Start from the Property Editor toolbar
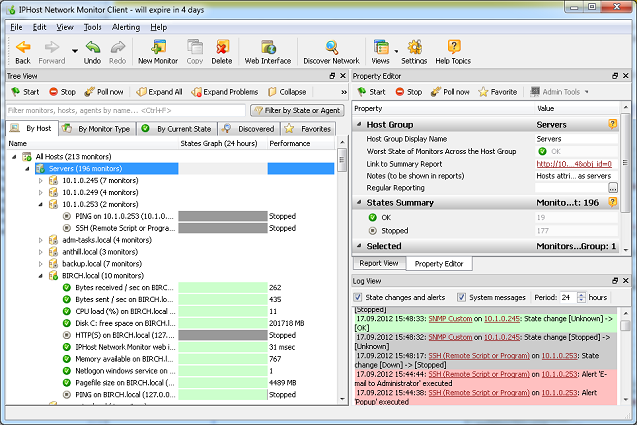 (371, 92)
